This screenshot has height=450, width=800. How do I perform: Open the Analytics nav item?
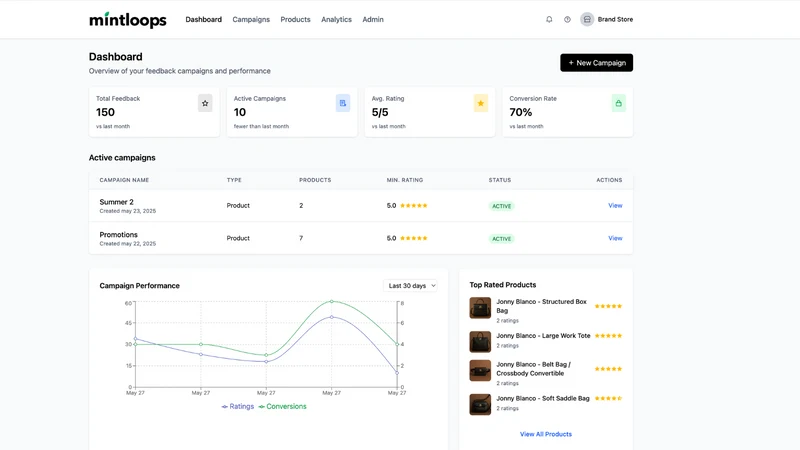click(x=336, y=19)
